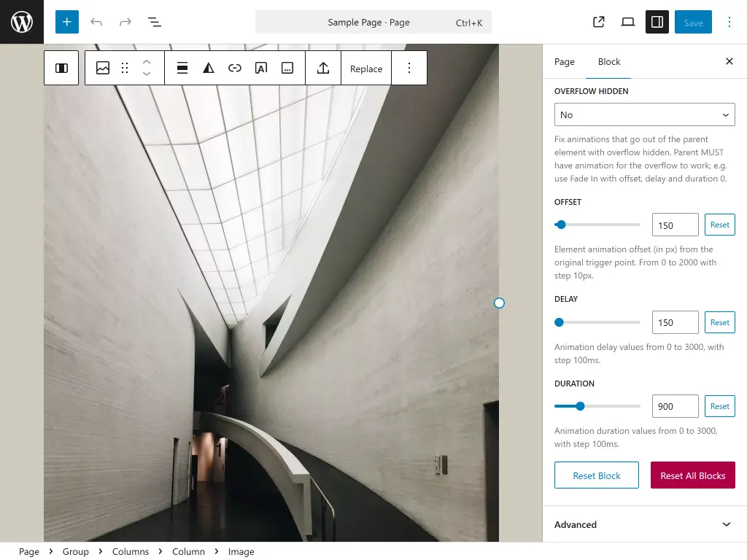747x560 pixels.
Task: Open the editor options menu
Action: tap(729, 22)
